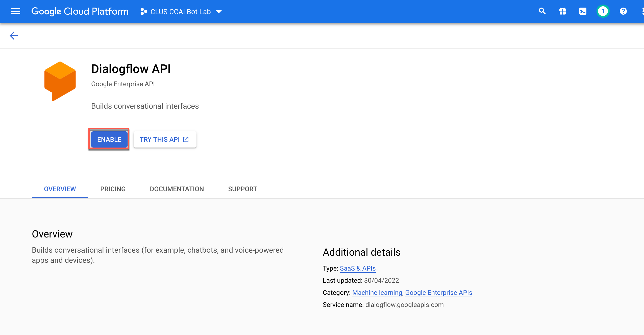Open the Google Enterprise APIs link
644x335 pixels.
439,293
